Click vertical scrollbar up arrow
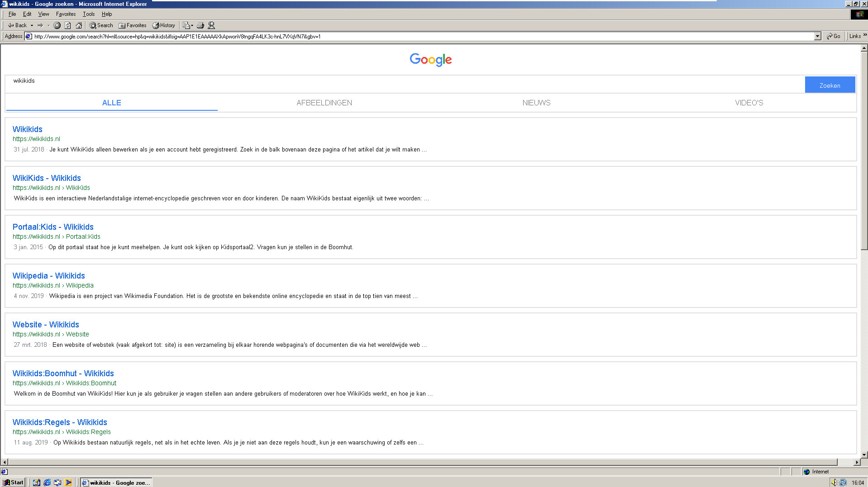 click(864, 47)
